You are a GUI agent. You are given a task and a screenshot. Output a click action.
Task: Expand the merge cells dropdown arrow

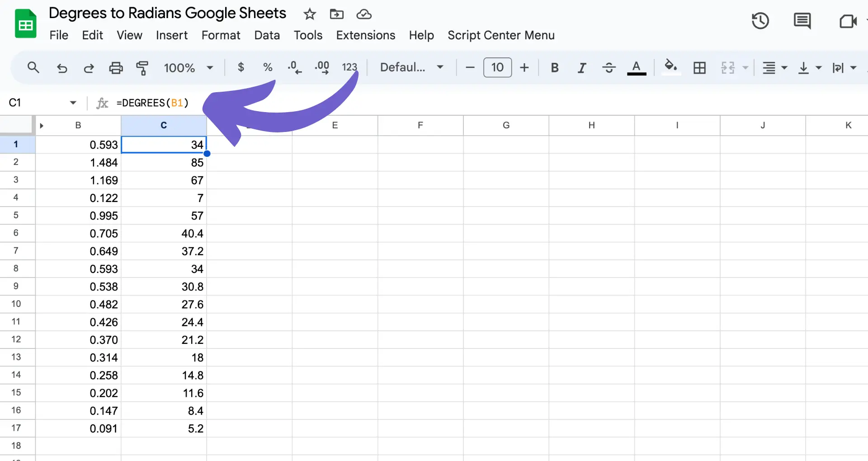745,68
